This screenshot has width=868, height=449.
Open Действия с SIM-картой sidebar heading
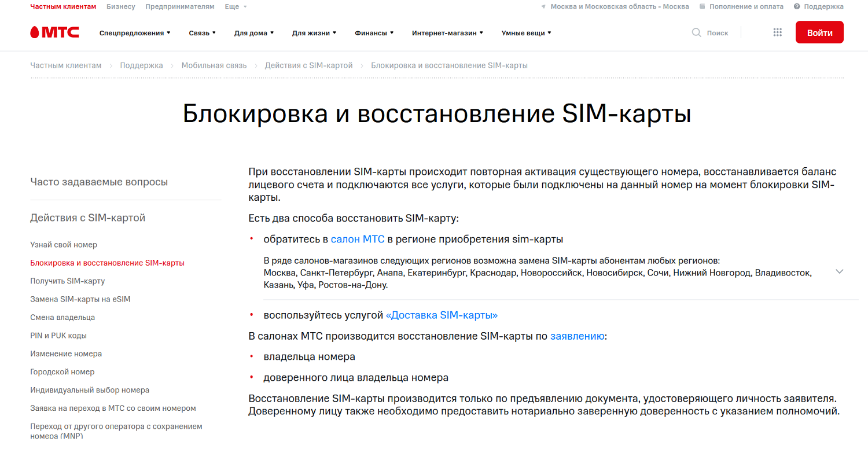(88, 218)
